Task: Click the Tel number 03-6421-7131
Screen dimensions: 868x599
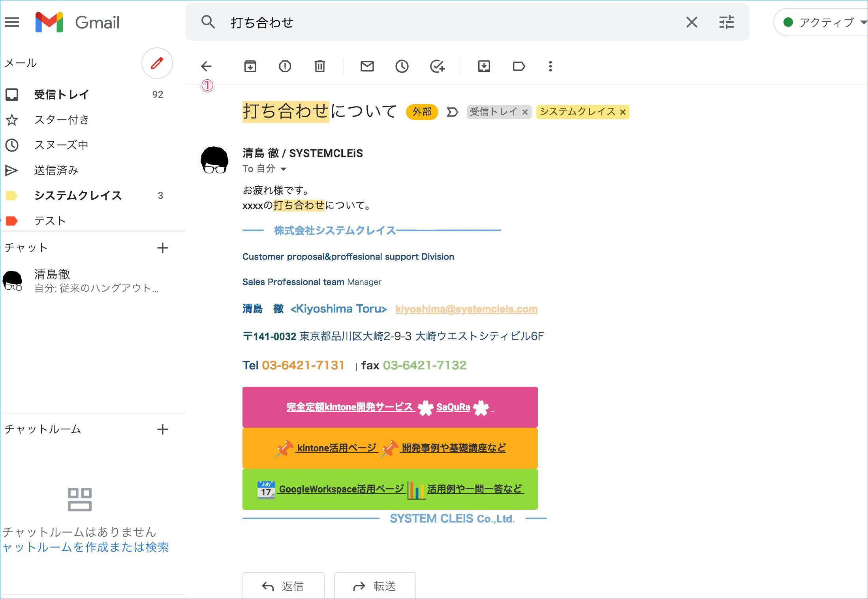Action: click(x=303, y=365)
